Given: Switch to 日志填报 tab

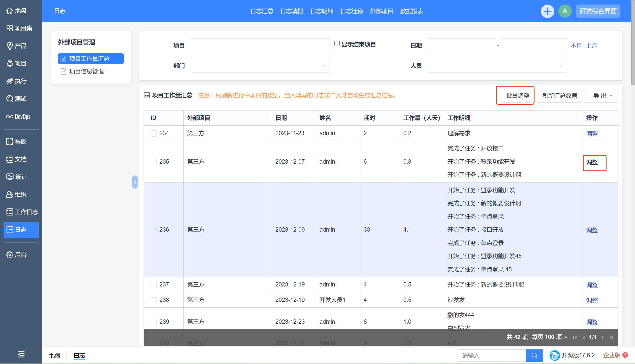Looking at the screenshot, I should (x=292, y=11).
